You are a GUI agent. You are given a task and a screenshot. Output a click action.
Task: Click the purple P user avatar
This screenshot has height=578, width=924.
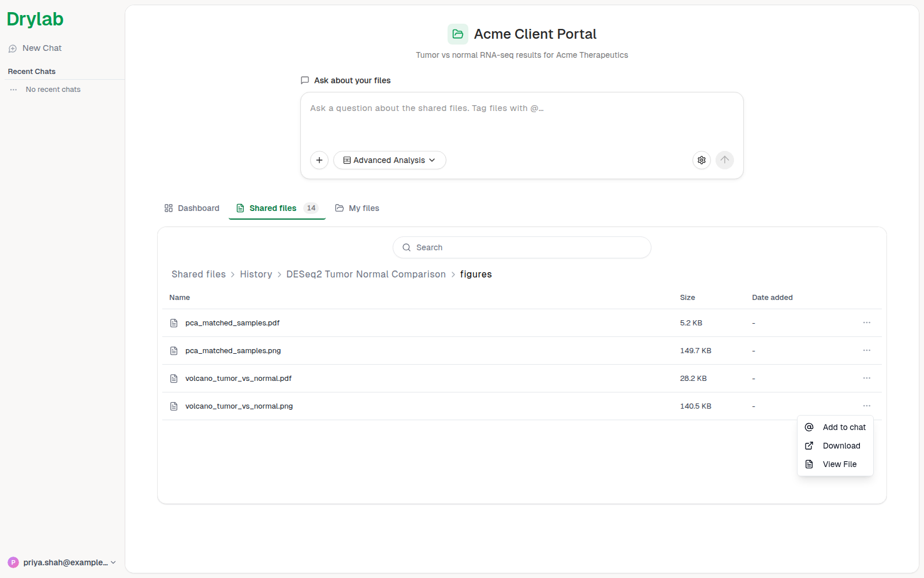[x=13, y=562]
